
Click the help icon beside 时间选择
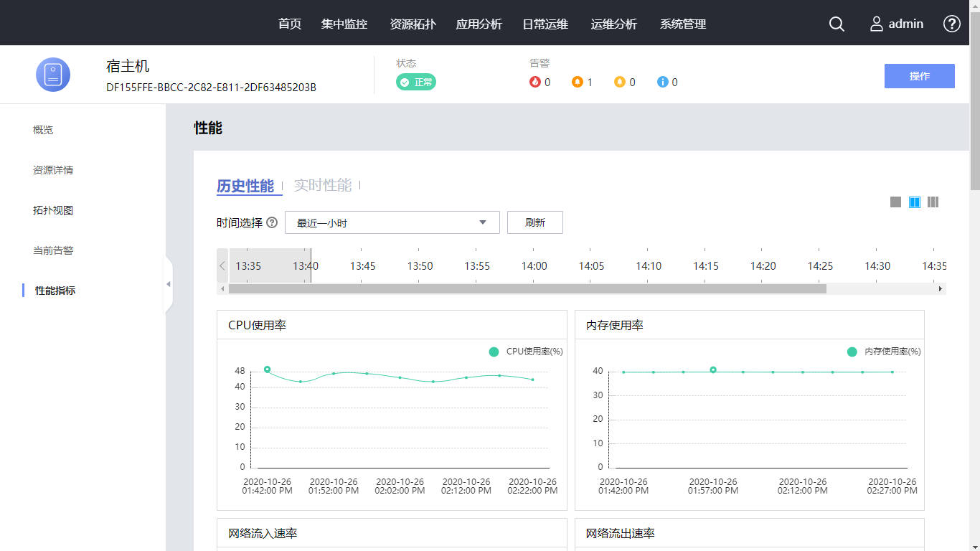click(272, 222)
